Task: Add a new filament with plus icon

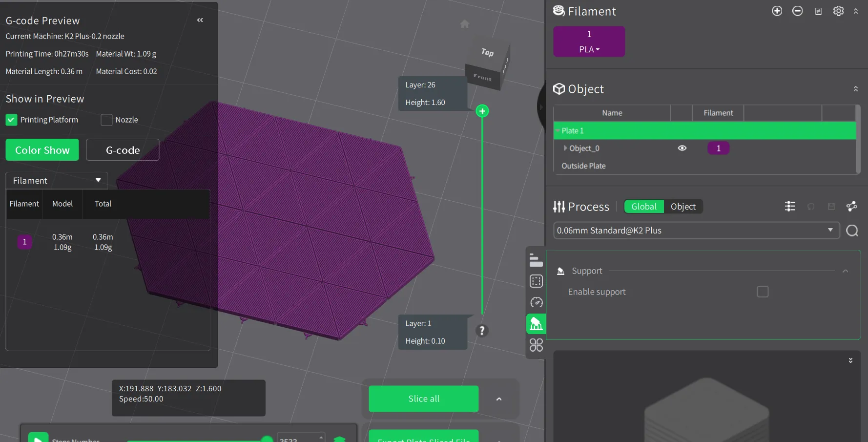Action: pos(777,10)
